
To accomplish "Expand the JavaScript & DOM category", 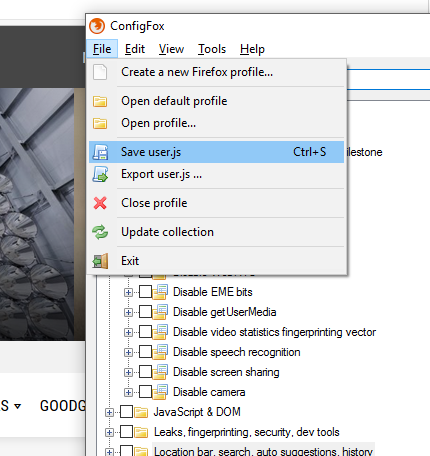I will [109, 413].
